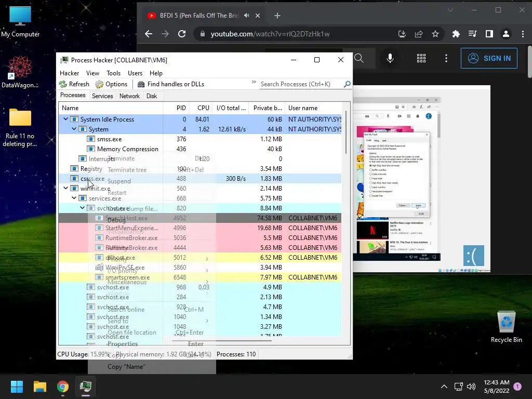Open Chrome profile avatar
Screen dimensions: 532x399
click(x=506, y=34)
